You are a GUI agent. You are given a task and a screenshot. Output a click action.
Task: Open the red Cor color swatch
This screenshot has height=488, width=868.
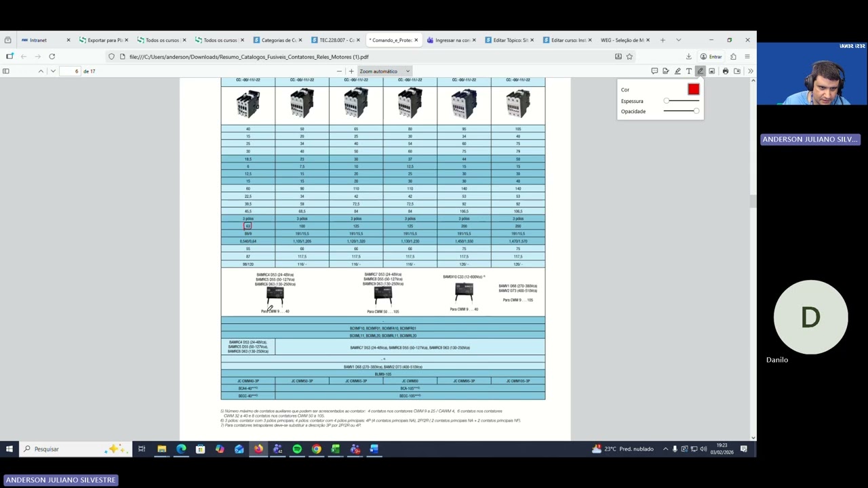click(x=693, y=89)
